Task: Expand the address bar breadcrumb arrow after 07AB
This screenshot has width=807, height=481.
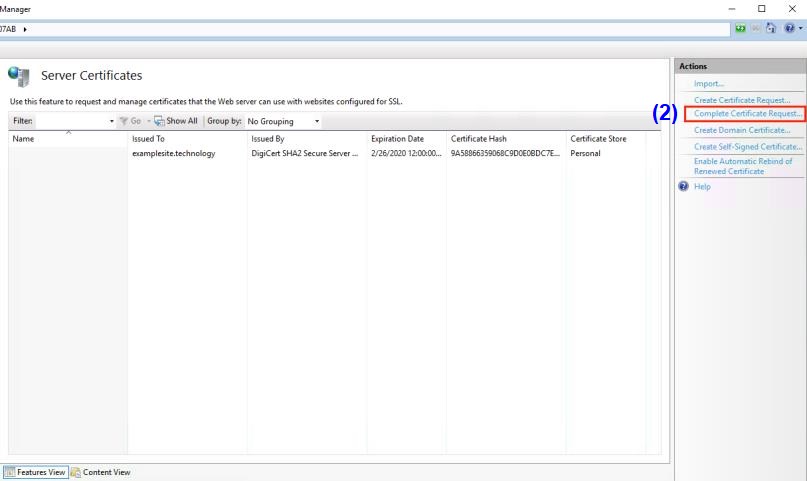Action: (x=25, y=29)
